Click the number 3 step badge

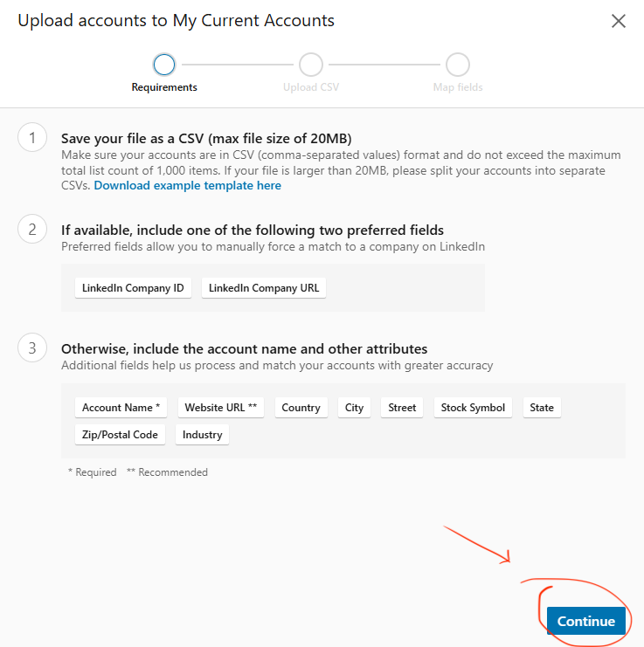32,349
